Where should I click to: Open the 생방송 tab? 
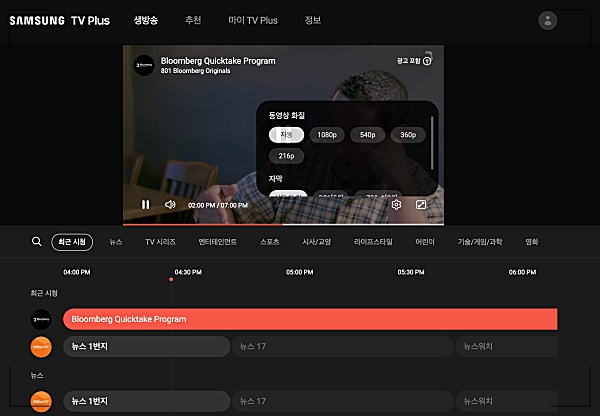pos(145,20)
